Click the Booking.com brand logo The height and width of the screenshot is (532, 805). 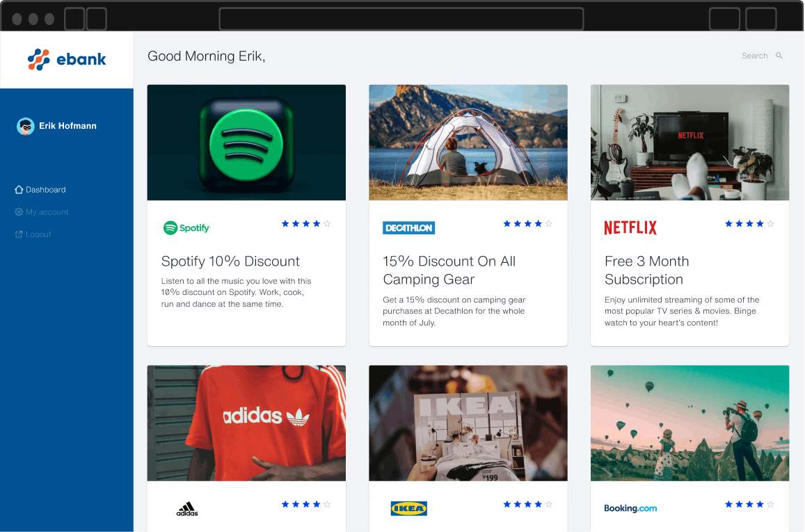(x=630, y=508)
